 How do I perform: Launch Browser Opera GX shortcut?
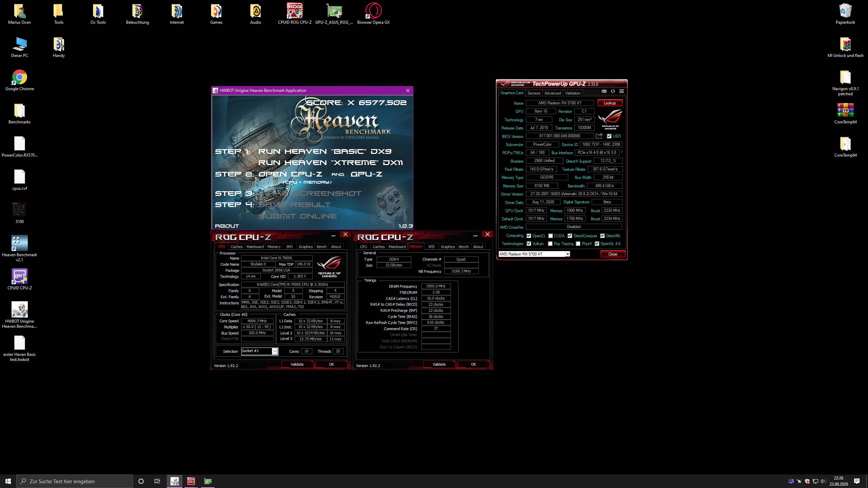point(373,11)
